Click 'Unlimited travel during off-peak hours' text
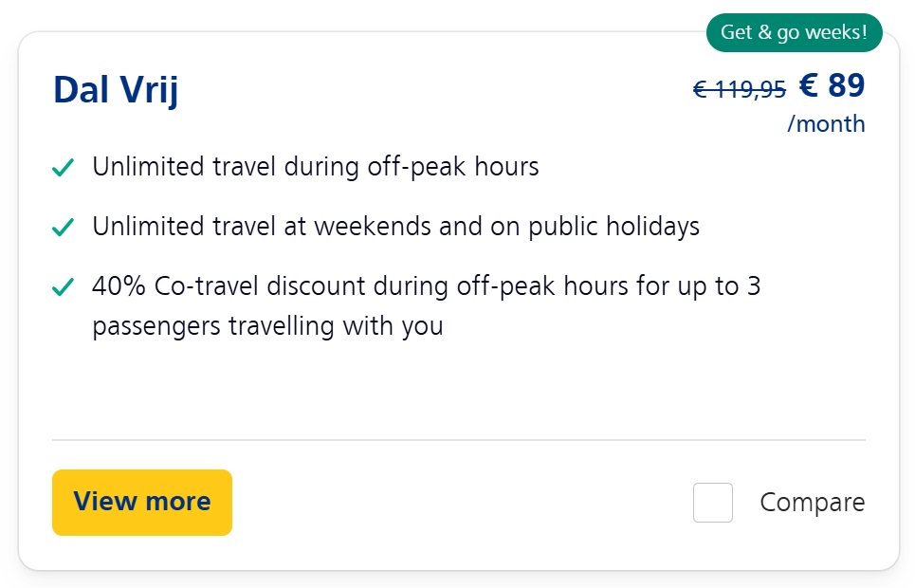Viewport: 915px width, 588px height. (315, 168)
